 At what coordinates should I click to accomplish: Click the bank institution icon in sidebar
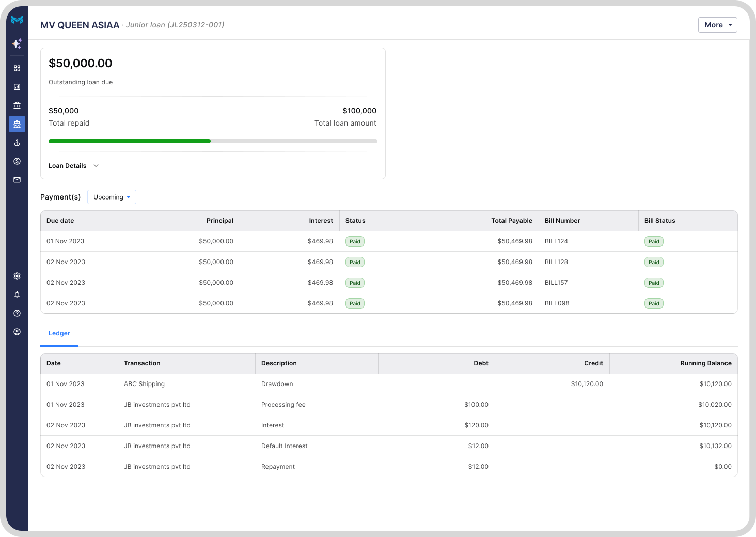[x=17, y=105]
